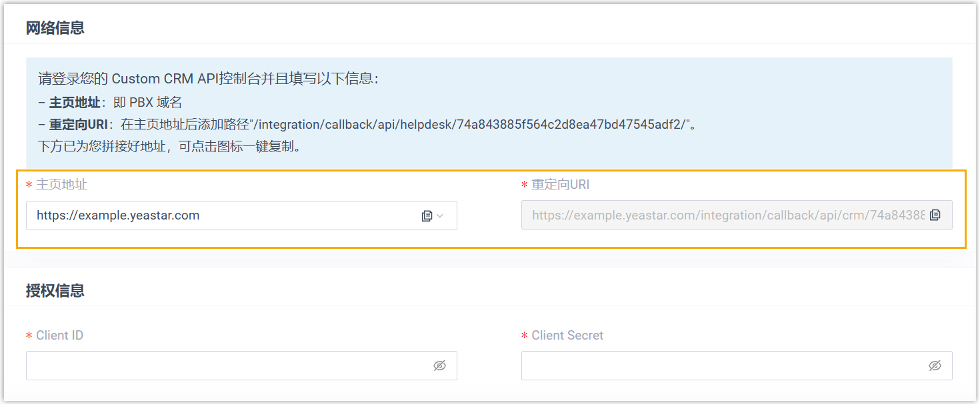Viewport: 980px width, 405px height.
Task: Focus the Client ID input box
Action: click(x=227, y=366)
